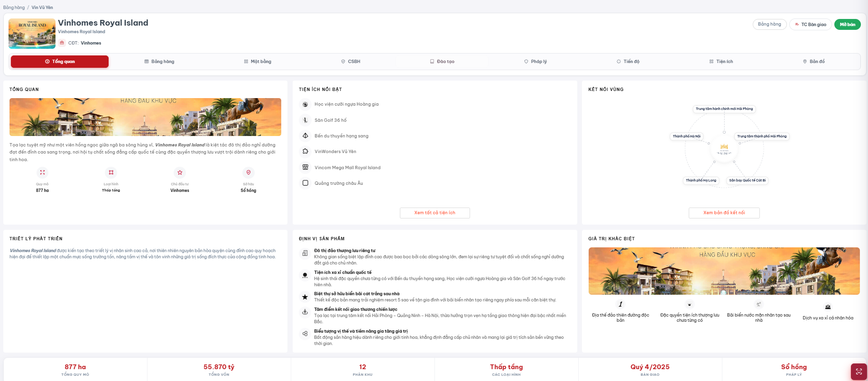Click the 55.870 tỷ total capital figure
The image size is (868, 381).
219,367
